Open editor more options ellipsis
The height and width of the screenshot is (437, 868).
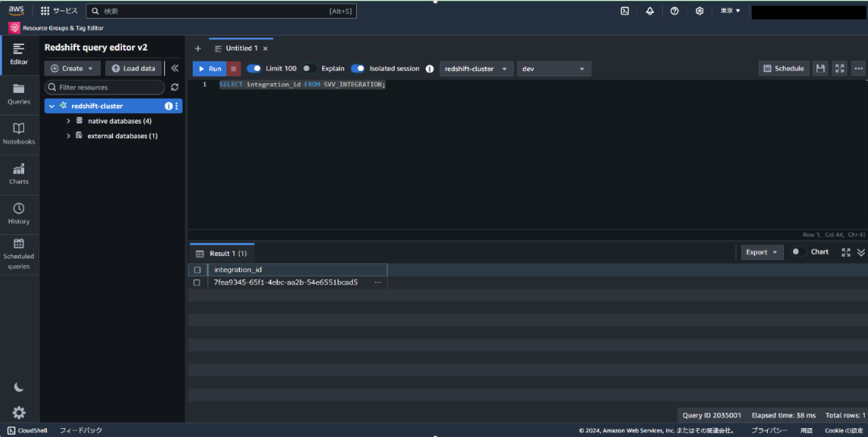[858, 68]
